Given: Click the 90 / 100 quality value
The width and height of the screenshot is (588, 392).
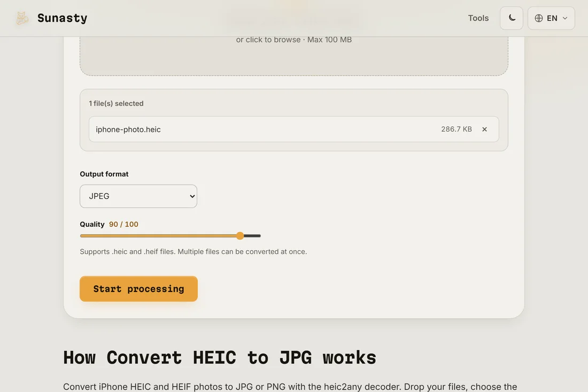Looking at the screenshot, I should point(124,224).
